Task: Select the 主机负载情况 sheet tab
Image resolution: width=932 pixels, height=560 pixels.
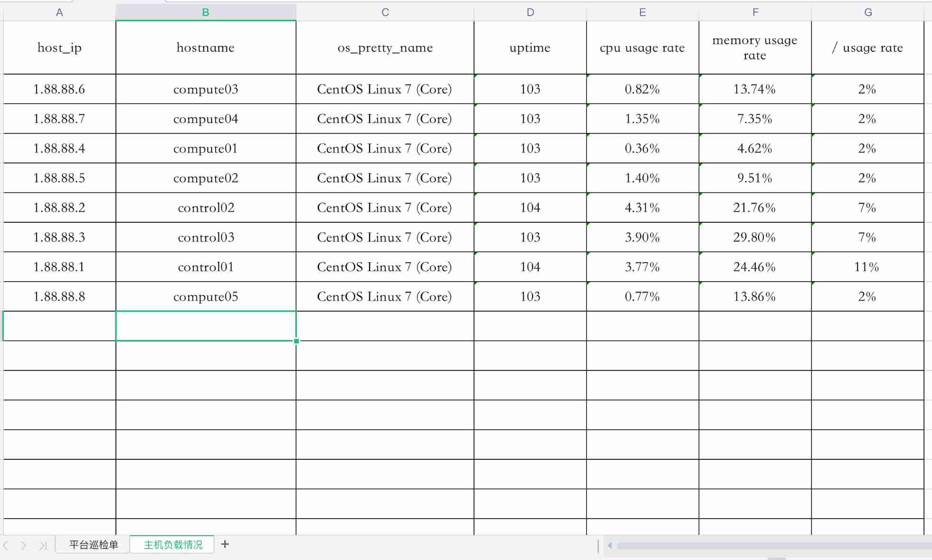Action: (x=171, y=544)
